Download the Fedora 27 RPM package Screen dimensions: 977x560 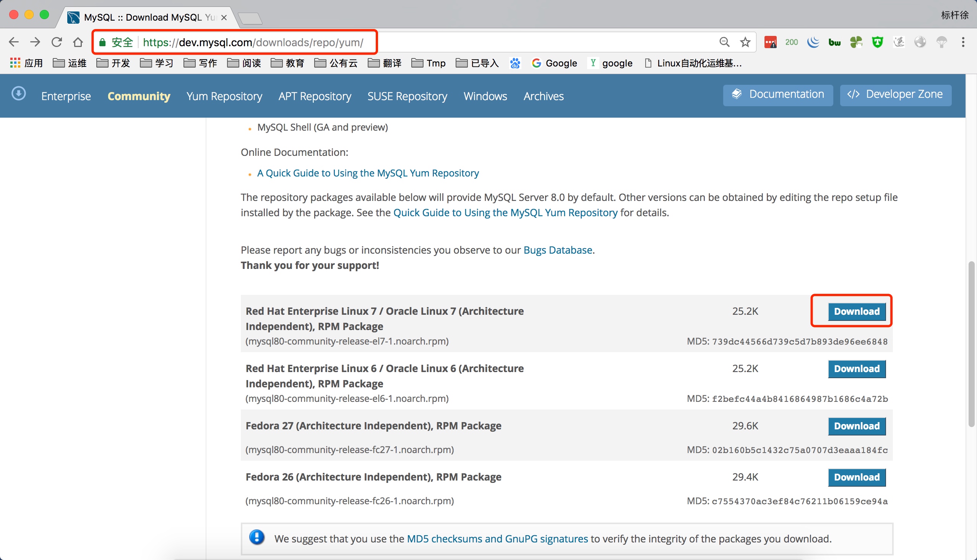click(857, 426)
